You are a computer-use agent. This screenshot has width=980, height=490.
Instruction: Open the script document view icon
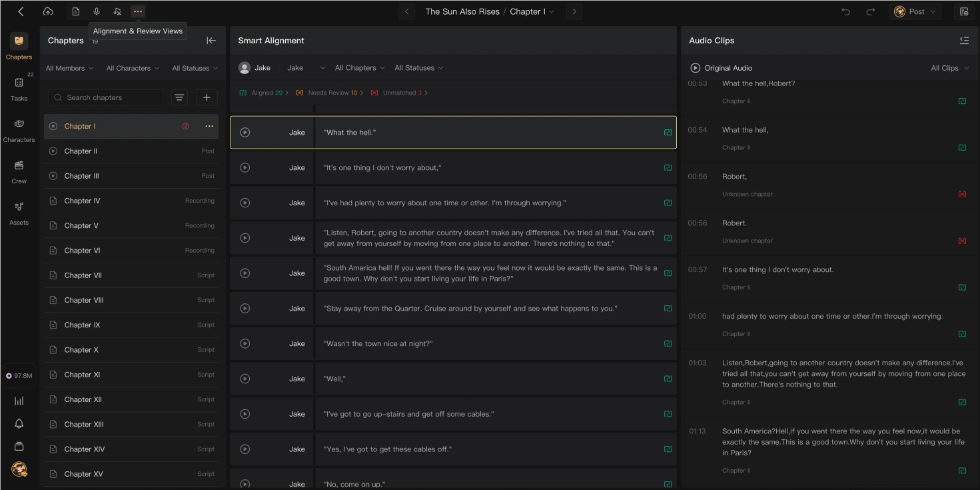click(76, 11)
